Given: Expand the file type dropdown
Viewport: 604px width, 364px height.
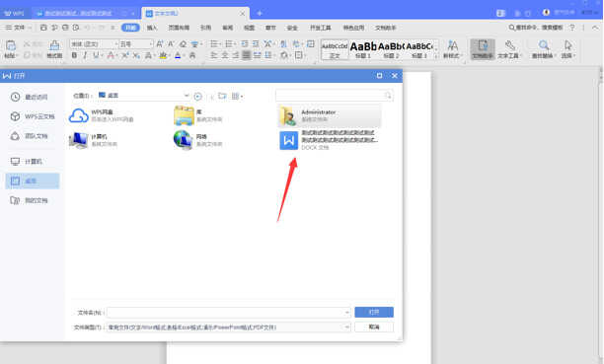Looking at the screenshot, I should coord(346,328).
